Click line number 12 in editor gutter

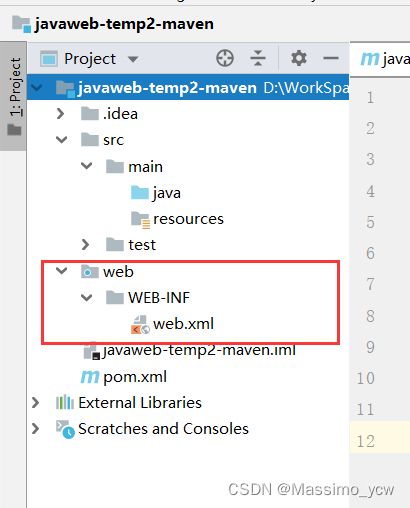click(x=366, y=441)
